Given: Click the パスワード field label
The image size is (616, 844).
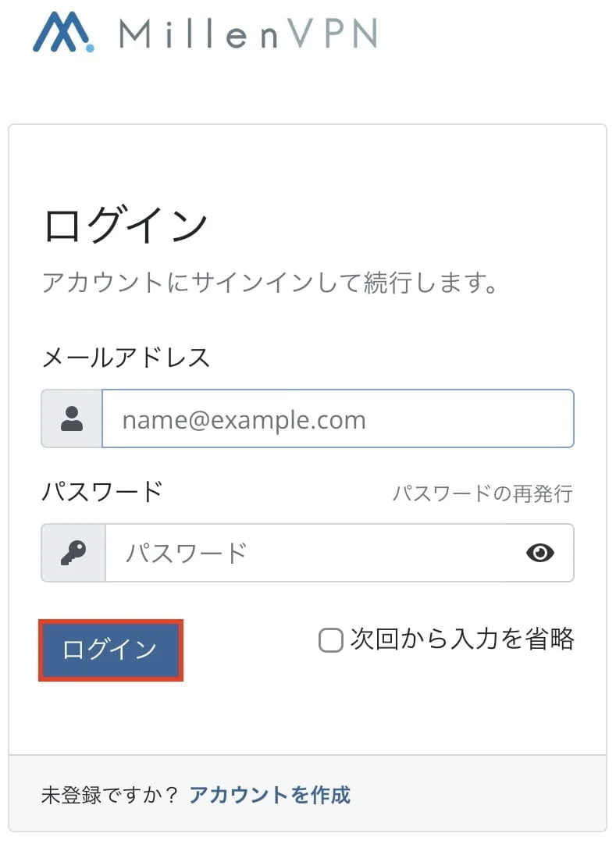Looking at the screenshot, I should point(102,492).
